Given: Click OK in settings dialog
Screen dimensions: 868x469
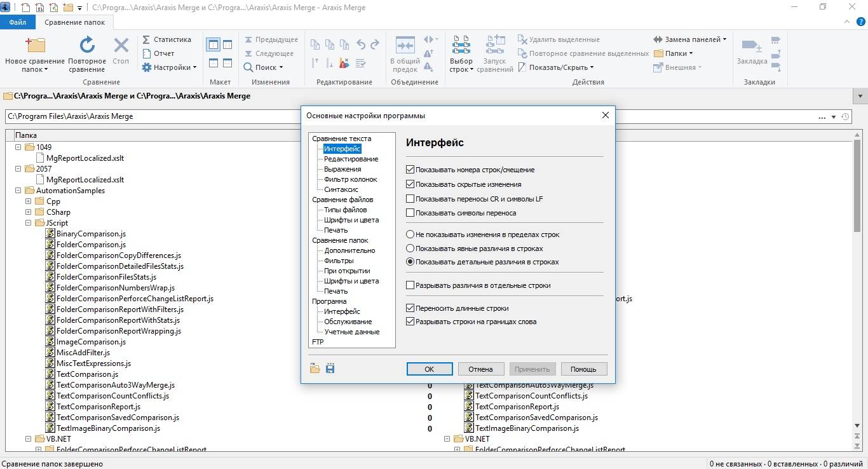Looking at the screenshot, I should click(430, 369).
